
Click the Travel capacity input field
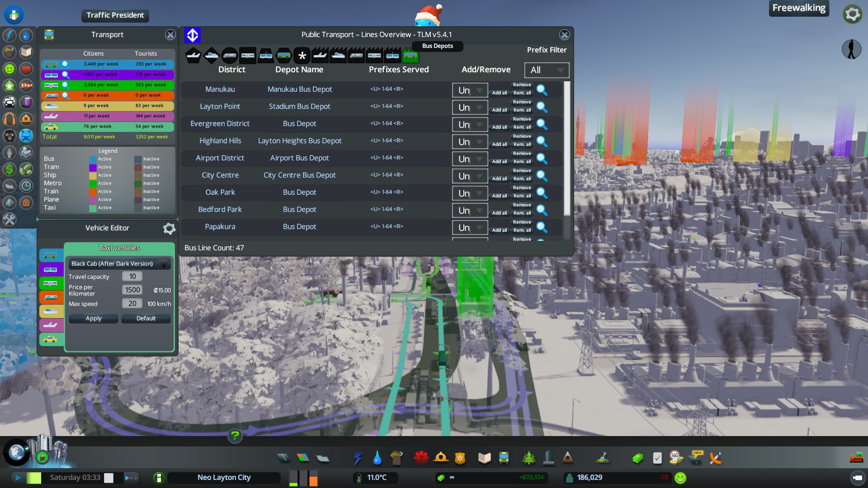pyautogui.click(x=132, y=277)
